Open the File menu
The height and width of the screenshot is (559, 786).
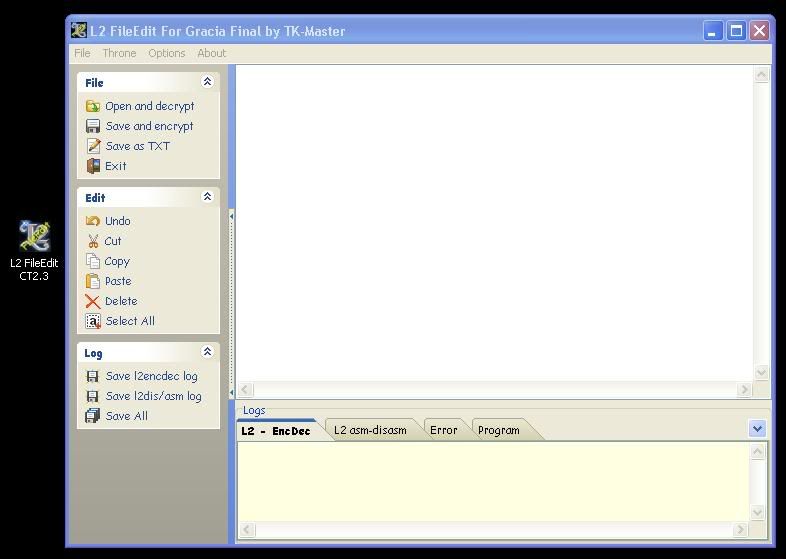pyautogui.click(x=82, y=53)
